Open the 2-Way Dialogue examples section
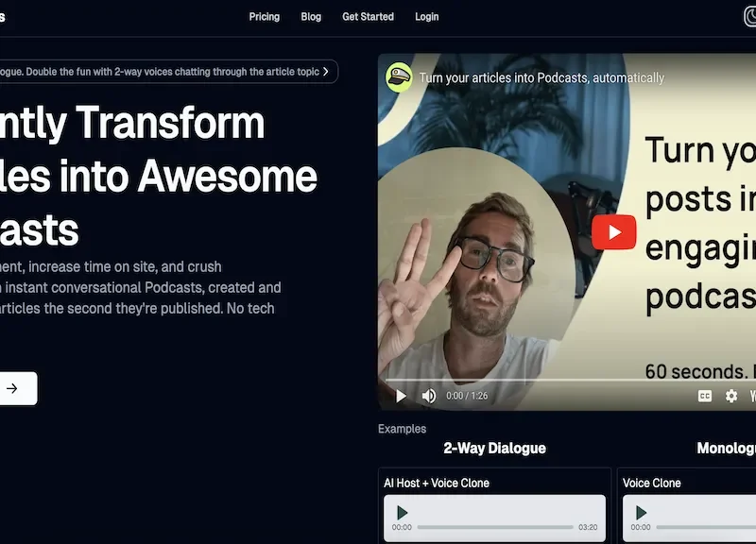Screen dimensions: 756x544 pos(492,448)
